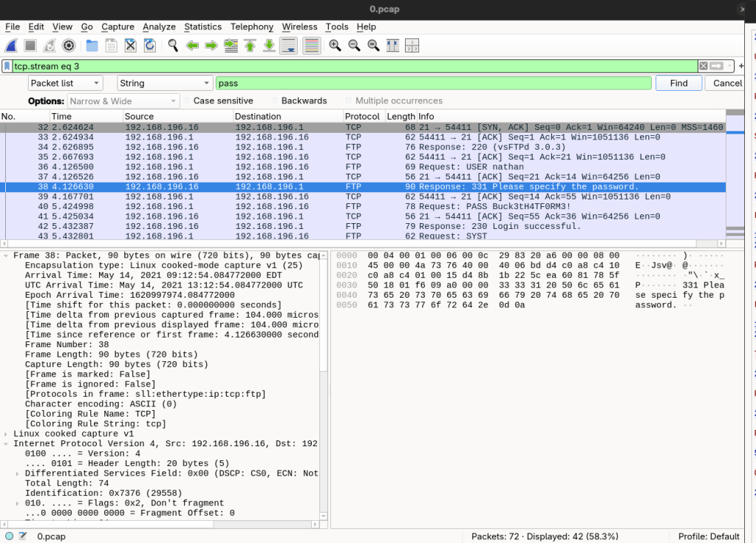
Task: Open the Packet list search-in dropdown
Action: pos(65,83)
